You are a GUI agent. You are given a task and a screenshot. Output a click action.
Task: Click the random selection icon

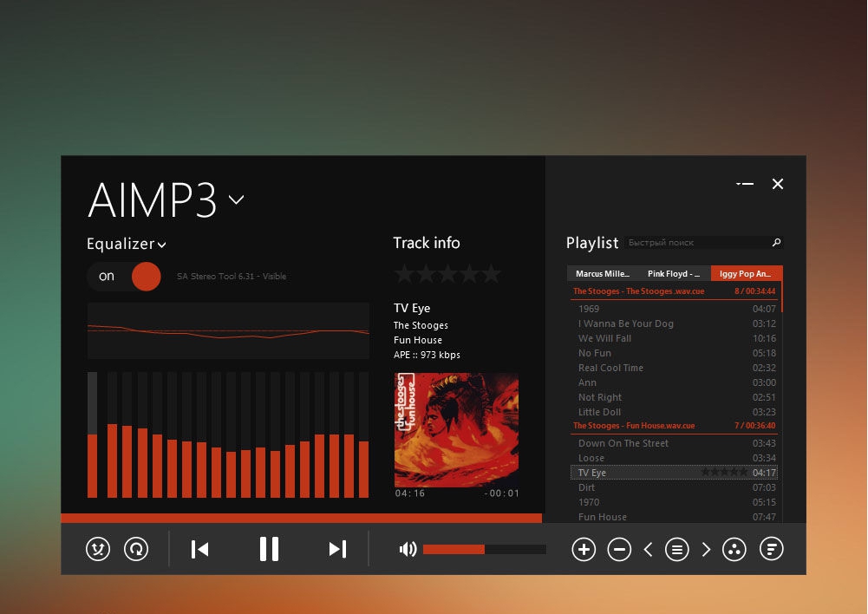[734, 549]
